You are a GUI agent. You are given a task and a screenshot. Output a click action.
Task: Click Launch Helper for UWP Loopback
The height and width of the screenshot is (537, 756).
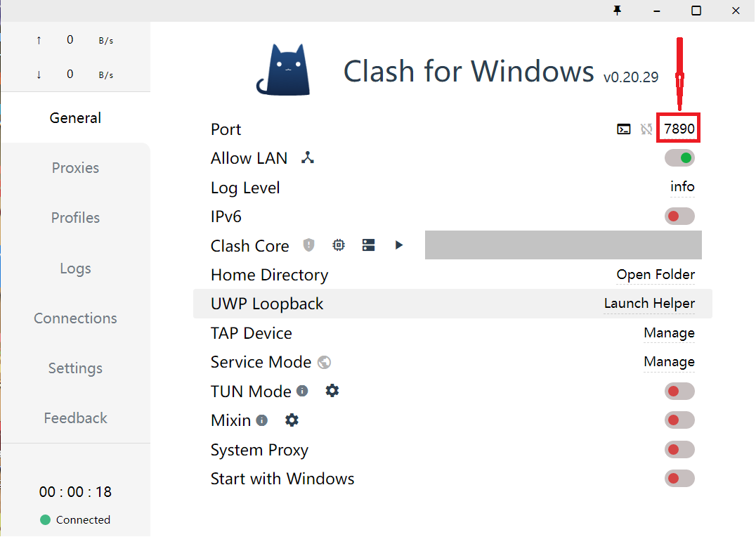coord(649,304)
